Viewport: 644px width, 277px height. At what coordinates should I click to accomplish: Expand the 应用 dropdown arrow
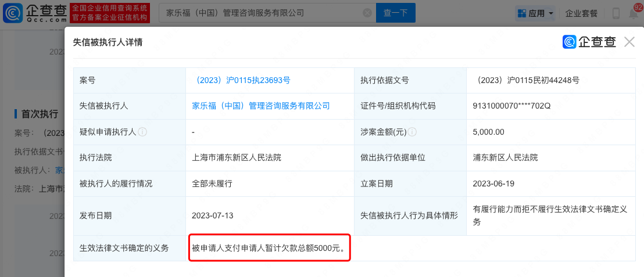tap(551, 13)
